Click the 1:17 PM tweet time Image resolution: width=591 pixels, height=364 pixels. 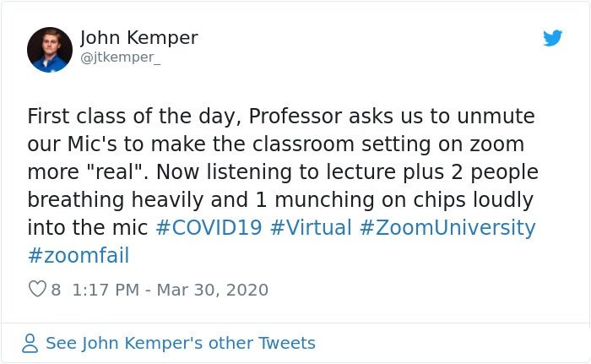pos(106,290)
